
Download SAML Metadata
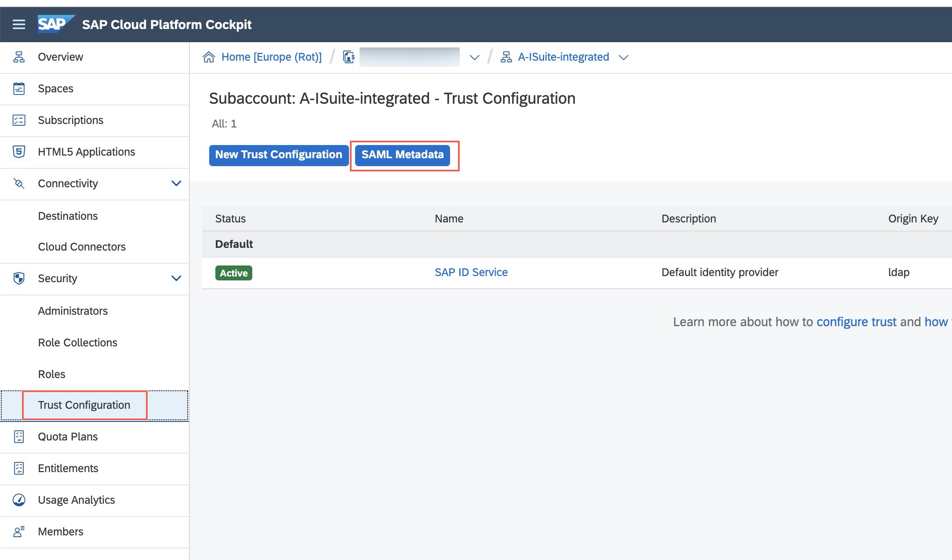[402, 155]
